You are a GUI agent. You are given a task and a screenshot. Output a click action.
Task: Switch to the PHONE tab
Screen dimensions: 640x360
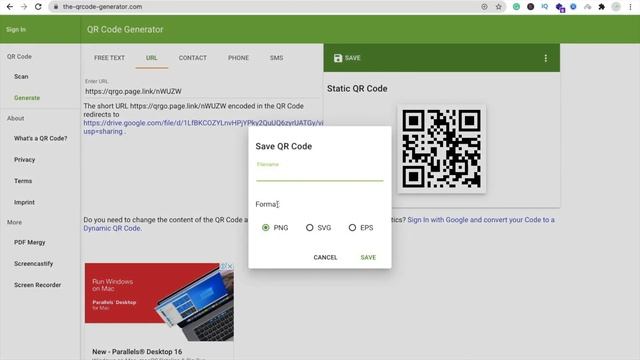pyautogui.click(x=238, y=58)
